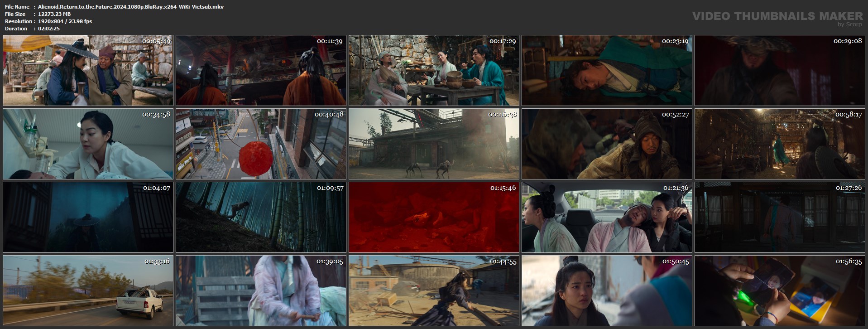868x329 pixels.
Task: Select the frame at 00:23:19
Action: [x=607, y=71]
